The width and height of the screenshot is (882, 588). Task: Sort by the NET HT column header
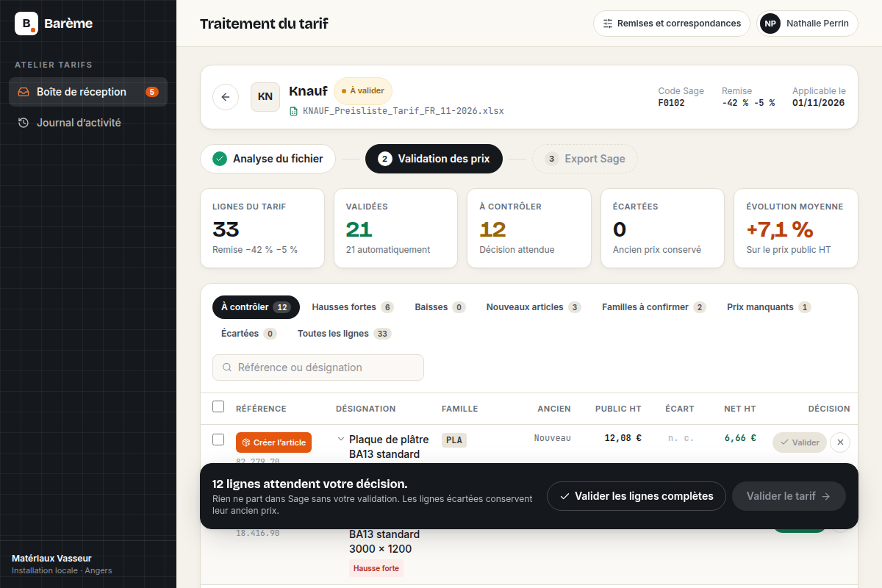[x=740, y=409]
